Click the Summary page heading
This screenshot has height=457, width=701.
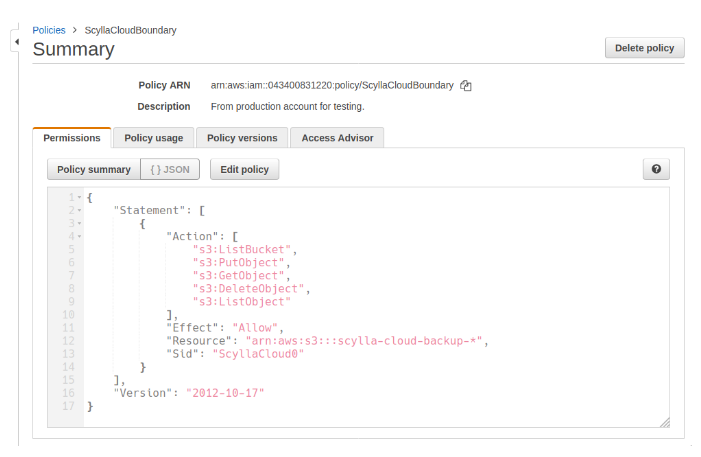pyautogui.click(x=73, y=49)
